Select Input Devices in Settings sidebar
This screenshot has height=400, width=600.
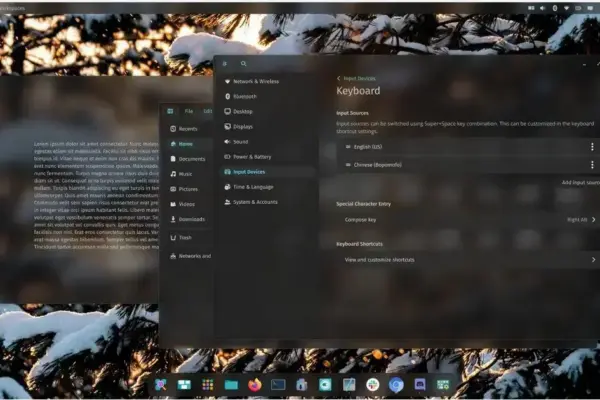pos(267,172)
